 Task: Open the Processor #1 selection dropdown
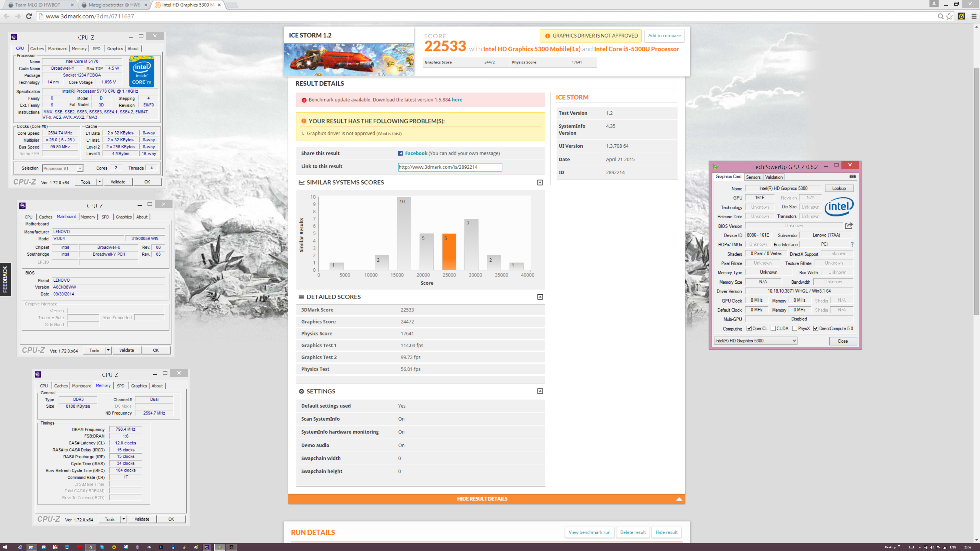pos(63,168)
